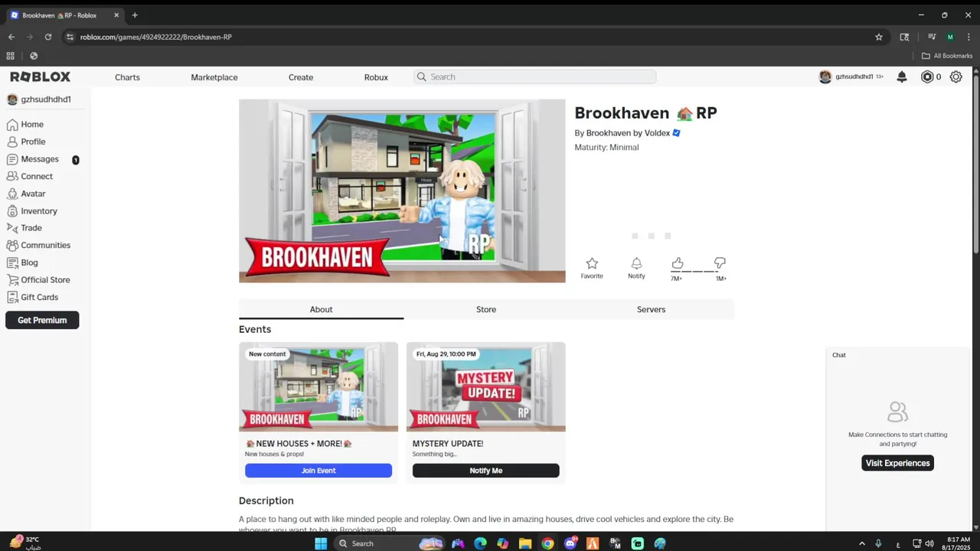Open notifications bell in Roblox header

pos(902,77)
